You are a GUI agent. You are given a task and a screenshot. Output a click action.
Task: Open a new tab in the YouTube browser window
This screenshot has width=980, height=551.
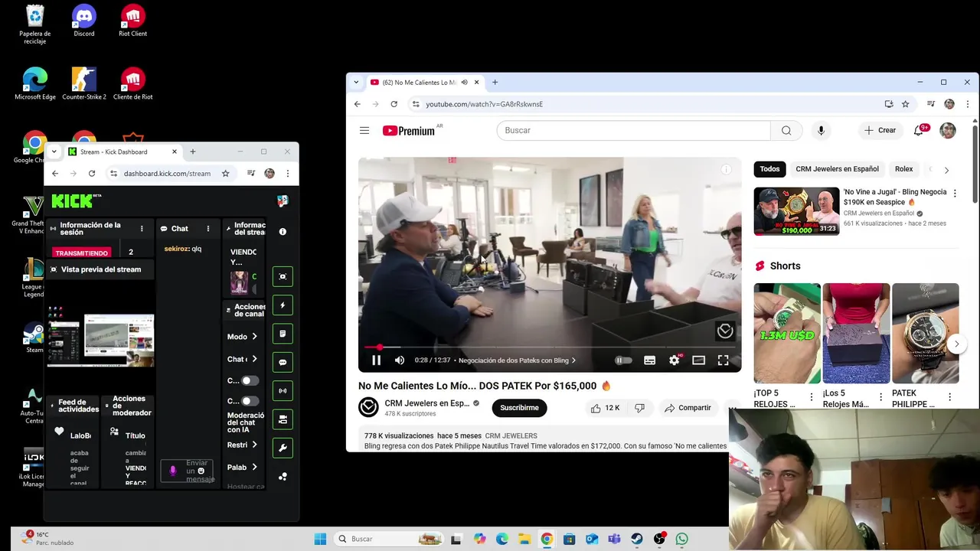click(x=495, y=82)
